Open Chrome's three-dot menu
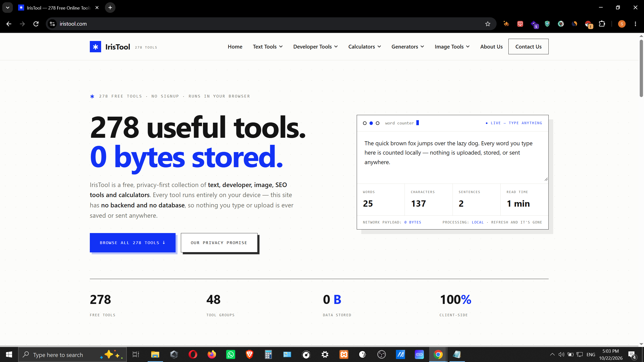Viewport: 644px width, 362px height. click(635, 24)
